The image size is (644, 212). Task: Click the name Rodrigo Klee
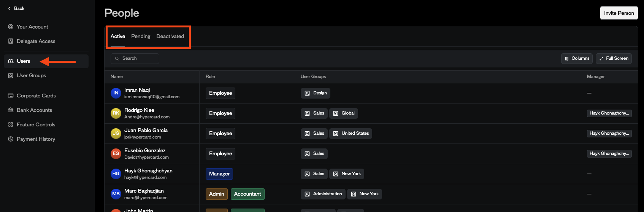tap(139, 110)
